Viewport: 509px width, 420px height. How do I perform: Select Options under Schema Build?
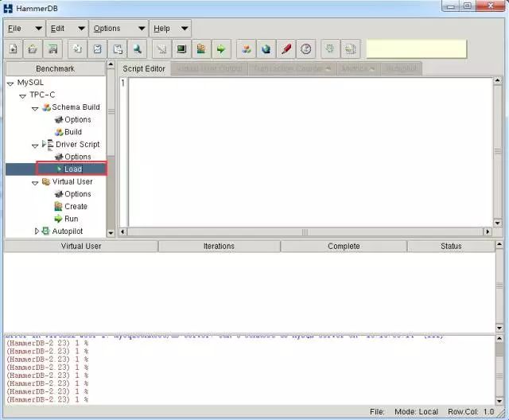pos(78,120)
